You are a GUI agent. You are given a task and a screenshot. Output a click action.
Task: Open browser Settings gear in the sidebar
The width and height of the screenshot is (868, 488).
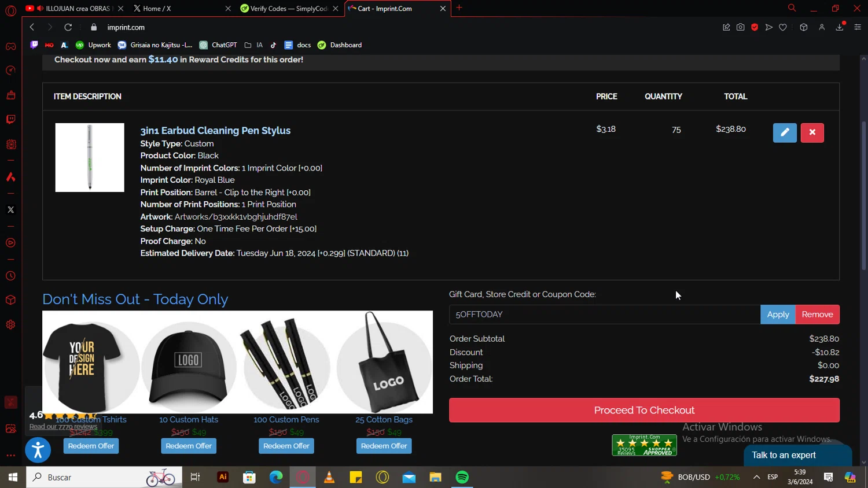10,324
